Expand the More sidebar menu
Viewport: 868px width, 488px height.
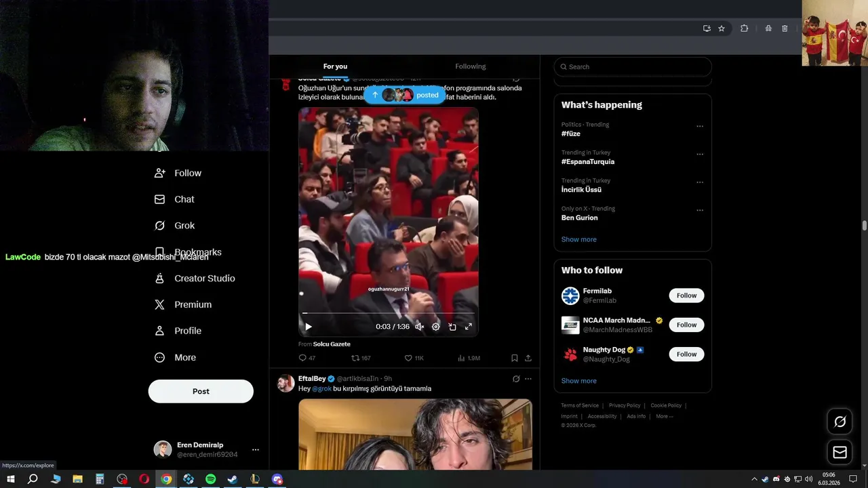coord(175,357)
